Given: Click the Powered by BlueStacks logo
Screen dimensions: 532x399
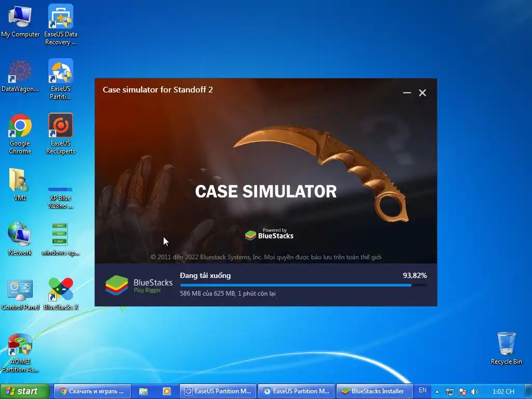Looking at the screenshot, I should tap(270, 234).
